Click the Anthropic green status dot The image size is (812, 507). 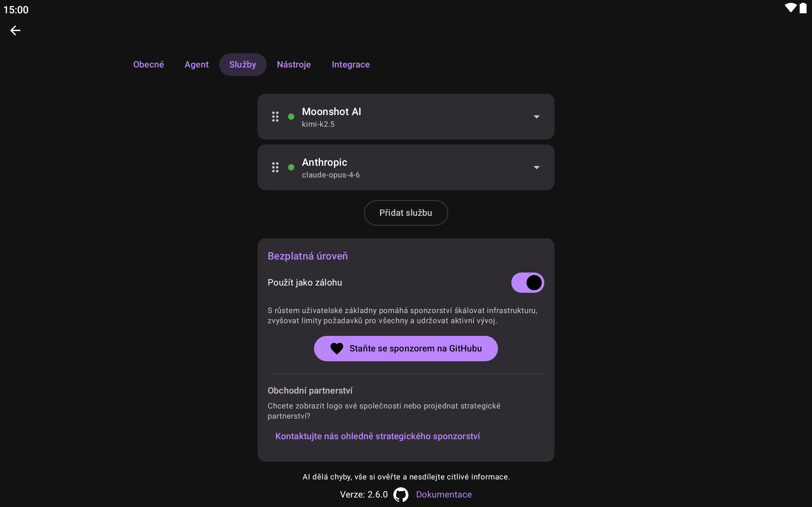click(291, 167)
